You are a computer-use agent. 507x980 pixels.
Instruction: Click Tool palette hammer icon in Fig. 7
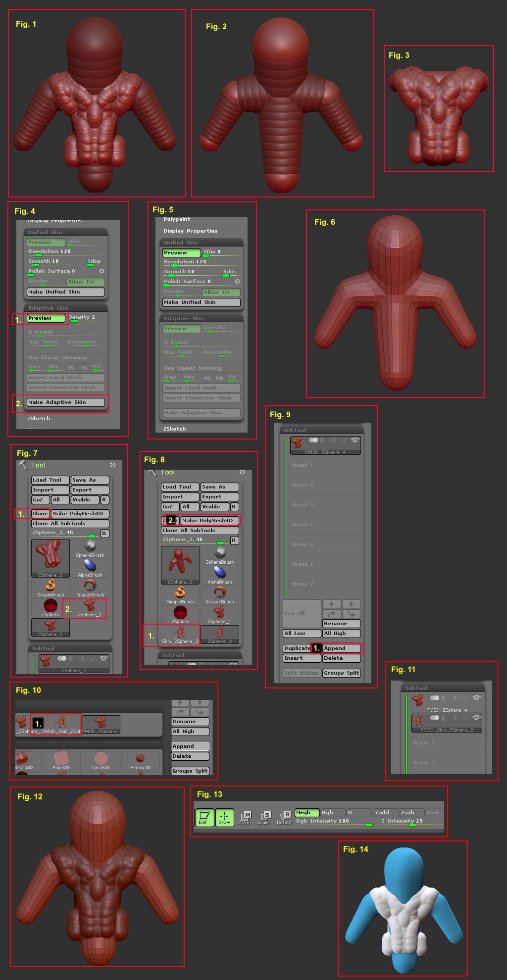click(x=22, y=465)
